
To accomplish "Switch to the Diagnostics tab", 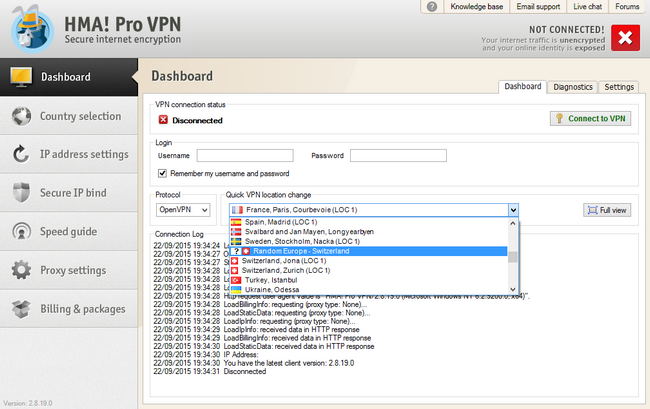I will pos(572,87).
